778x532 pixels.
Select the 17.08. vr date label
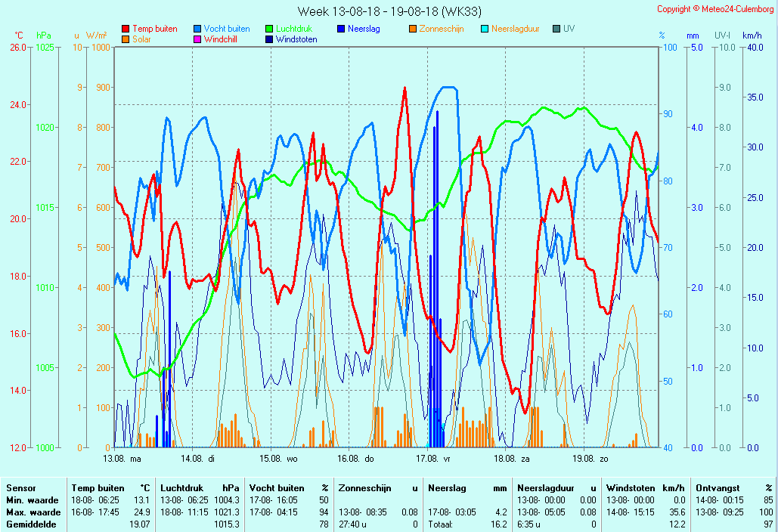[x=434, y=458]
